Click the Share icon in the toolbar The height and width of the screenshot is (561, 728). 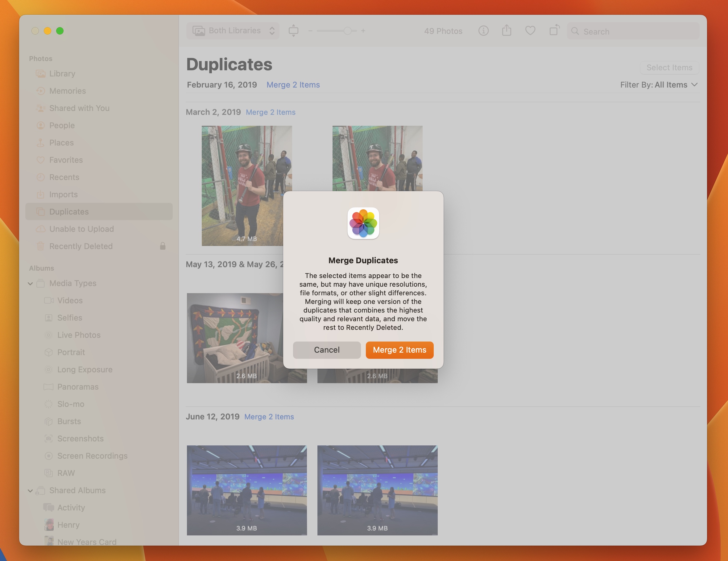coord(507,31)
